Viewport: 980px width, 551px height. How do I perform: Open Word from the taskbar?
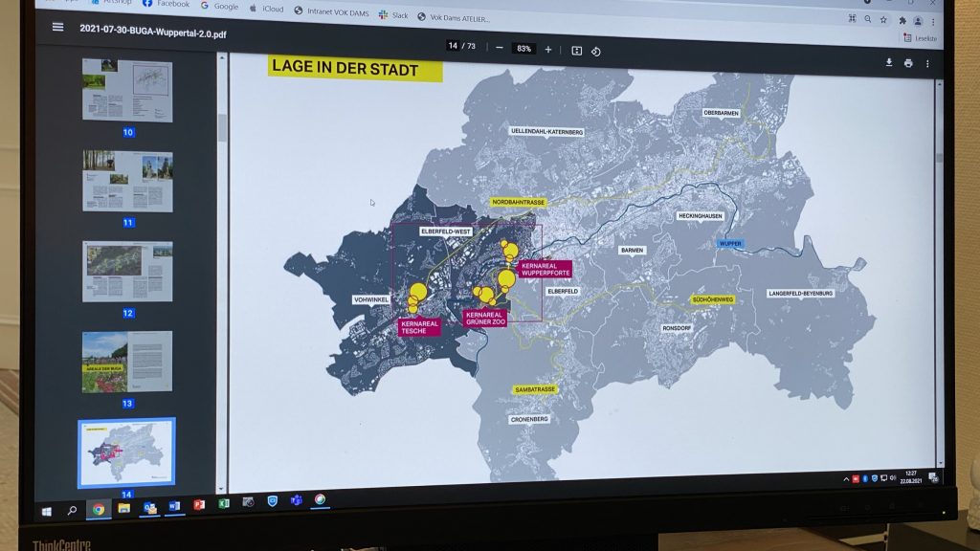point(174,505)
